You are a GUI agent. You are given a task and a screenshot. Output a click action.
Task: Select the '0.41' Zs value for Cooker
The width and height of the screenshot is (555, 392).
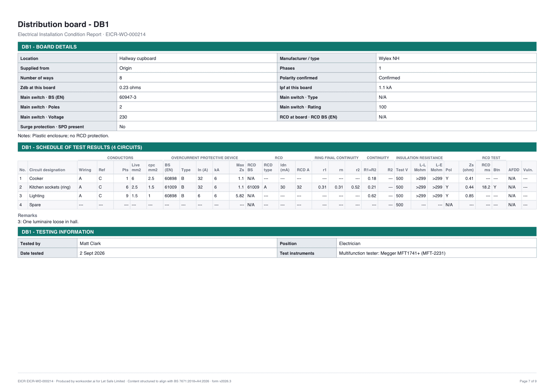pos(469,178)
